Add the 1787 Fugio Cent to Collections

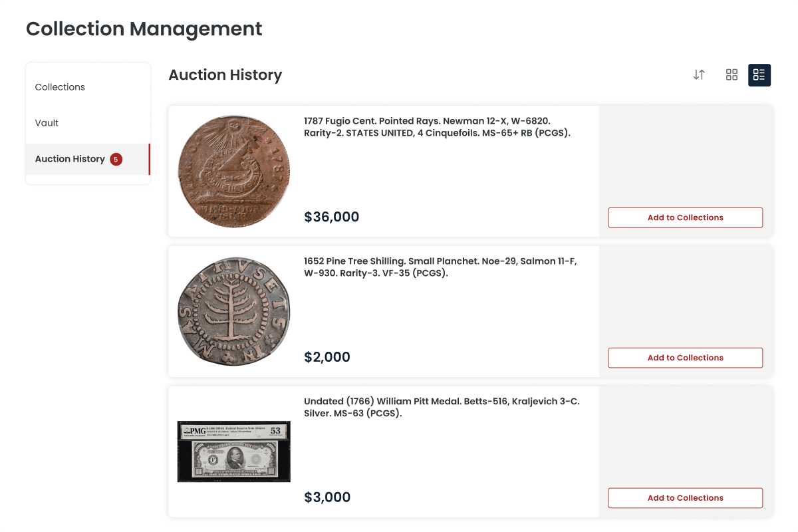(x=685, y=217)
